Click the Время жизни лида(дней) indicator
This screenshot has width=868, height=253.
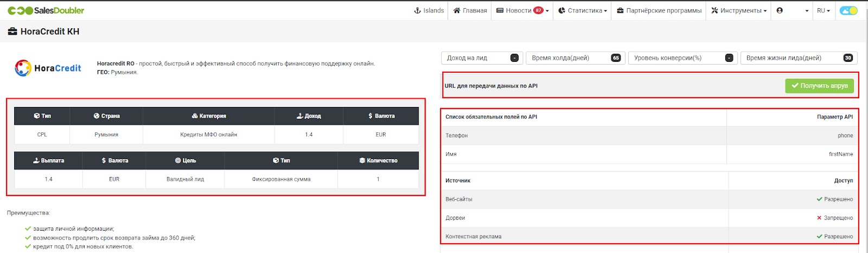(799, 58)
